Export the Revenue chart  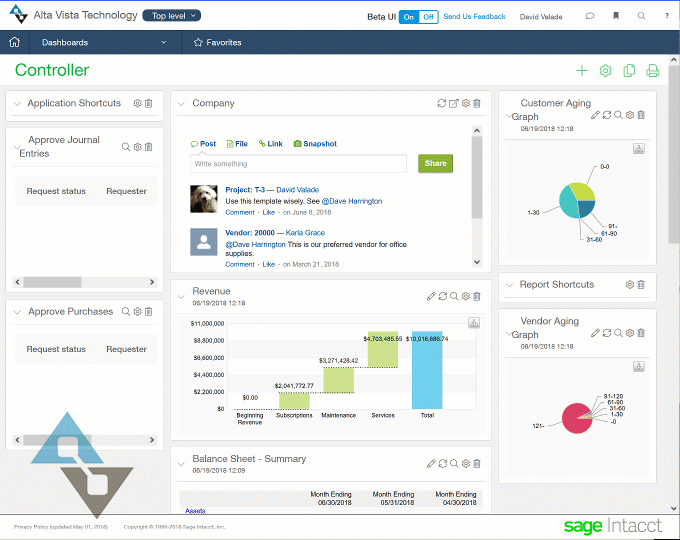coord(474,323)
